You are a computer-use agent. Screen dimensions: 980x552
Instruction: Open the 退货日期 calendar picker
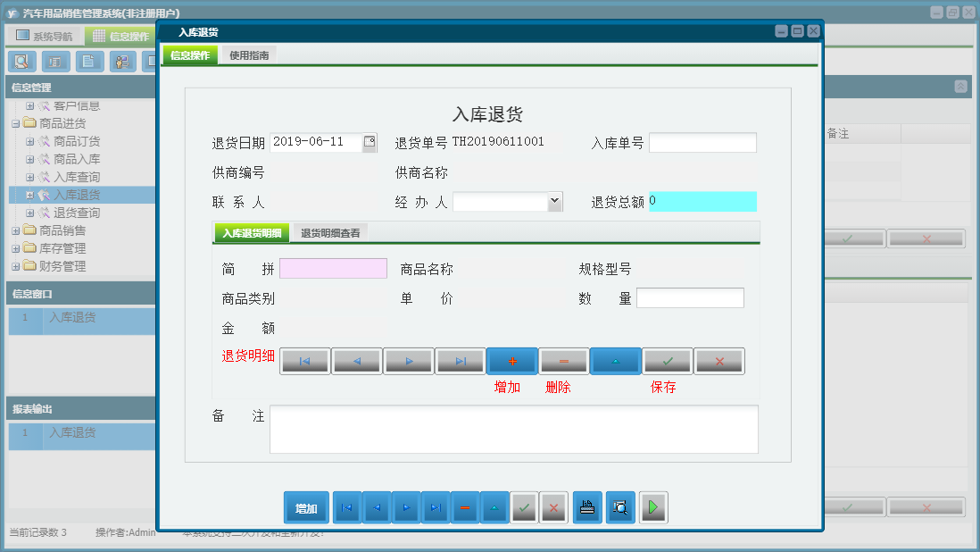[370, 142]
